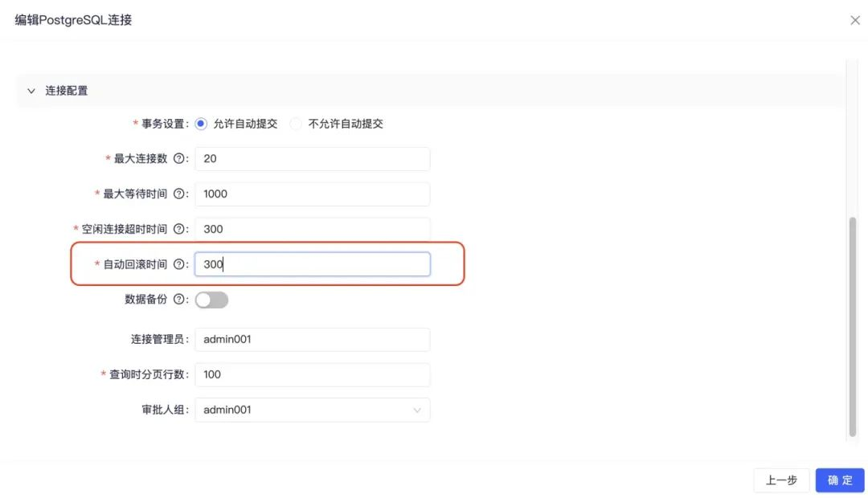Click help icon next to 数据备份
868x498 pixels.
(x=178, y=300)
